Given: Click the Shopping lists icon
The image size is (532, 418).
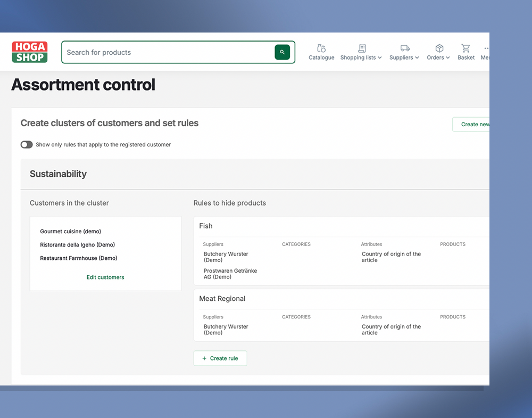Looking at the screenshot, I should point(362,48).
